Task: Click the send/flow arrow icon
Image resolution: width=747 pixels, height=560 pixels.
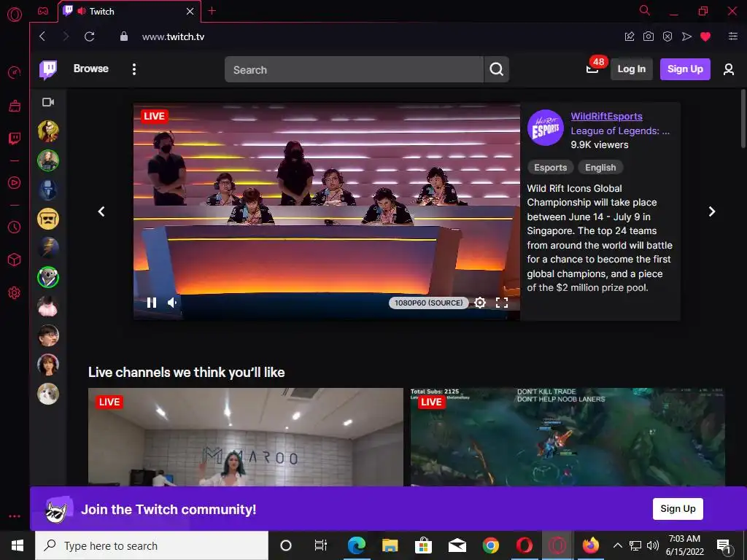Action: (686, 36)
